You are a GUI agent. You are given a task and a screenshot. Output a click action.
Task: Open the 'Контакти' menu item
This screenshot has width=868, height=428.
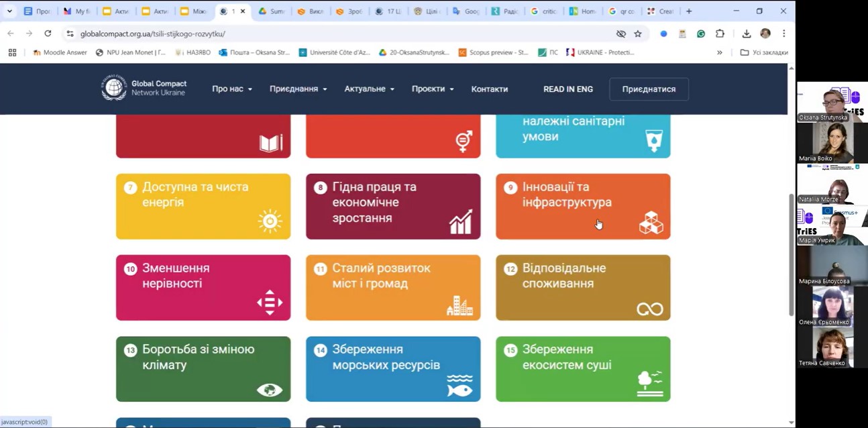point(489,89)
